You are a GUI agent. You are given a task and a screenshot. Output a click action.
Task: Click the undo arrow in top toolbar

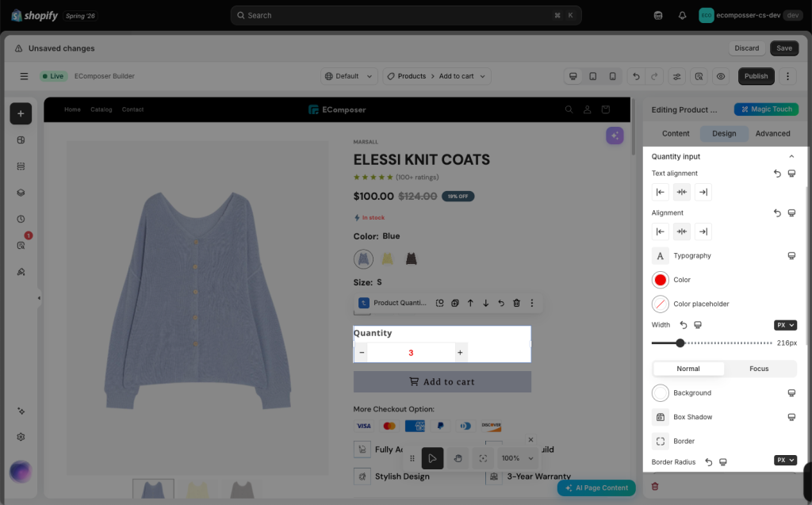637,76
